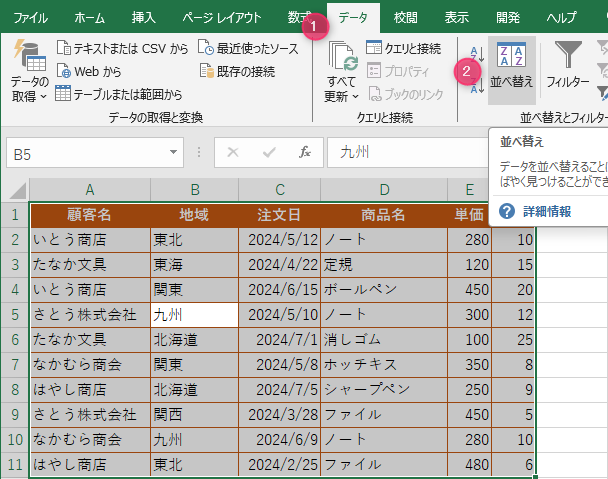The height and width of the screenshot is (479, 608).
Task: Open the ファイル menu
Action: [x=30, y=18]
